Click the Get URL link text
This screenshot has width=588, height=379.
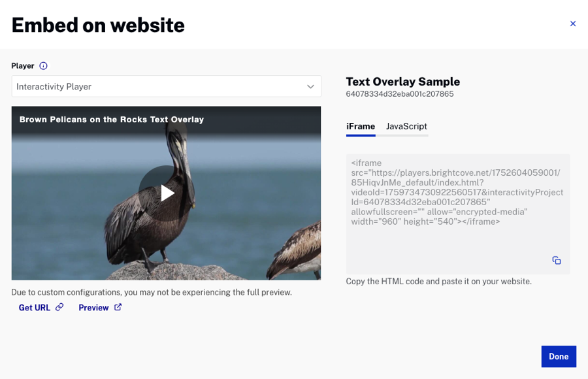[x=34, y=308]
